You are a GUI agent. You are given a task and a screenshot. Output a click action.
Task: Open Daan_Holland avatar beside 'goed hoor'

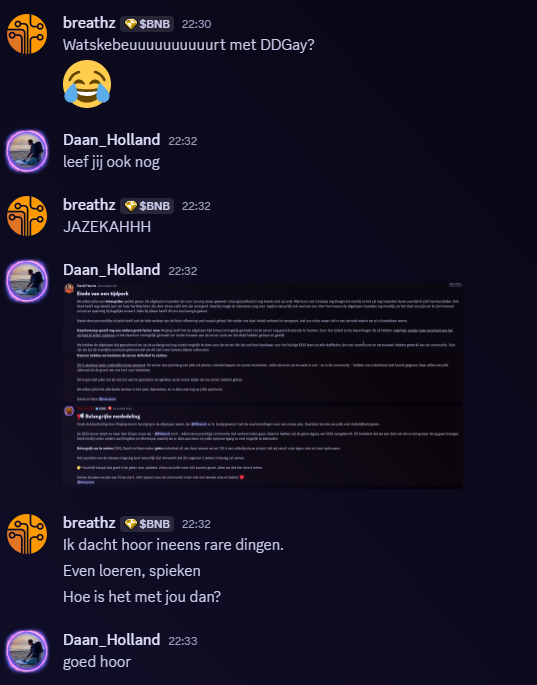(27, 651)
